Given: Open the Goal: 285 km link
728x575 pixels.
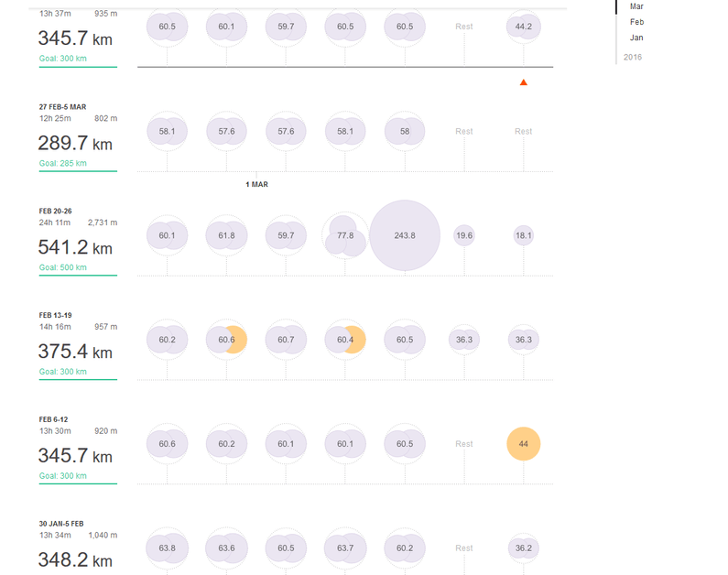Looking at the screenshot, I should tap(62, 163).
